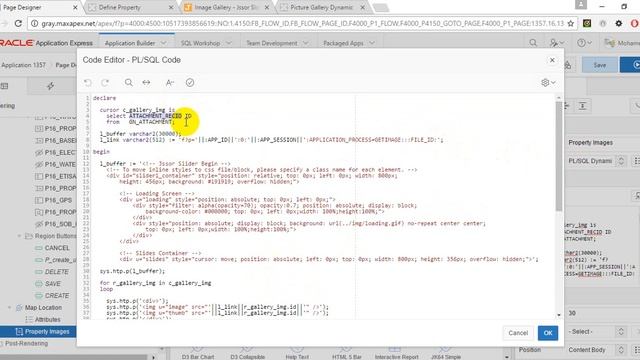Screen dimensions: 640x360
Task: Select the Post-Rendering tree node
Action: pos(26,344)
